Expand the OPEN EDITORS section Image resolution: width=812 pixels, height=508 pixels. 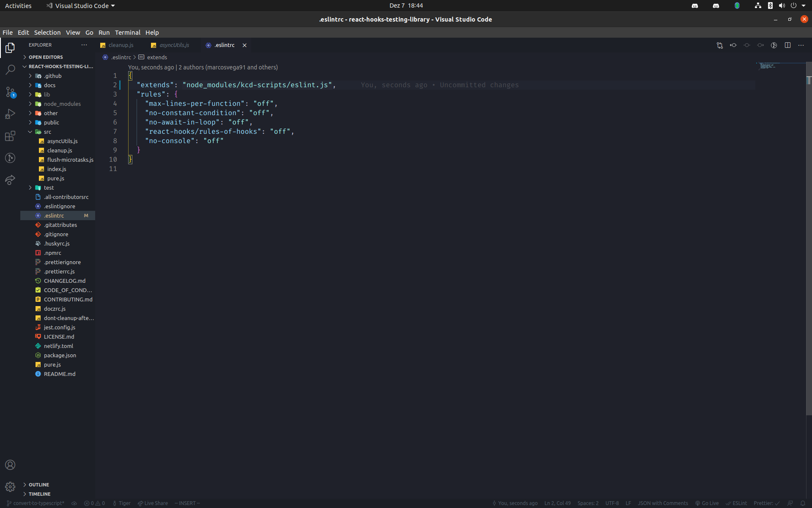tap(58, 57)
